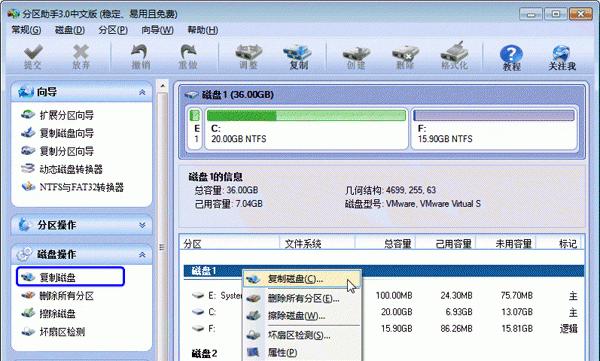Choose 坏扇区检测(S)... in context menu
This screenshot has width=600, height=361.
point(302,335)
